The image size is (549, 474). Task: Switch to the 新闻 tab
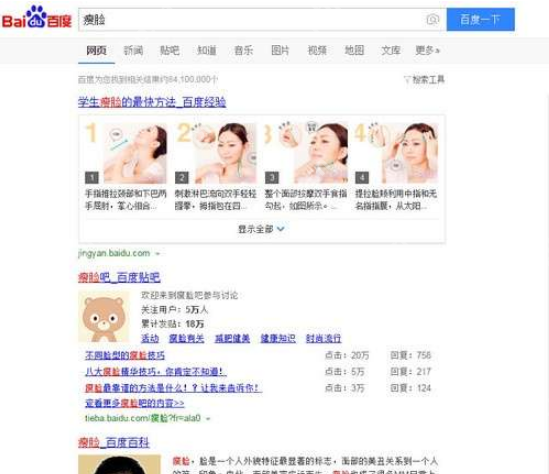(x=133, y=51)
